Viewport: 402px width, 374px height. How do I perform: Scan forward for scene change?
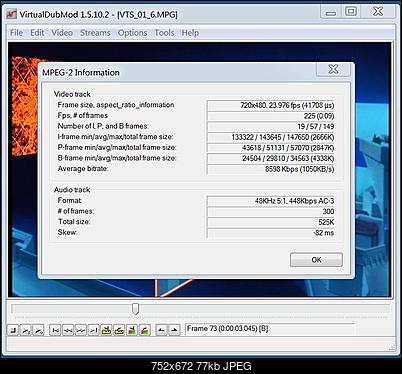[x=145, y=330]
